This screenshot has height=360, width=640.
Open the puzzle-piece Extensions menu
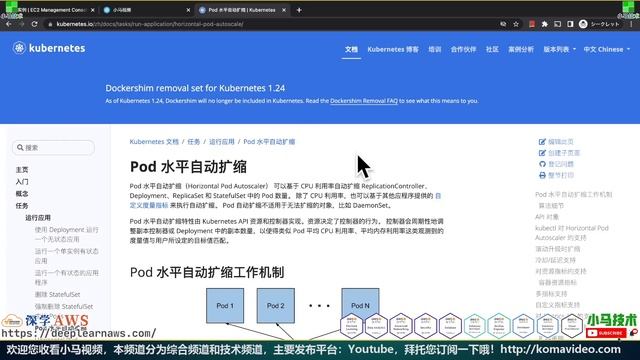click(x=544, y=24)
